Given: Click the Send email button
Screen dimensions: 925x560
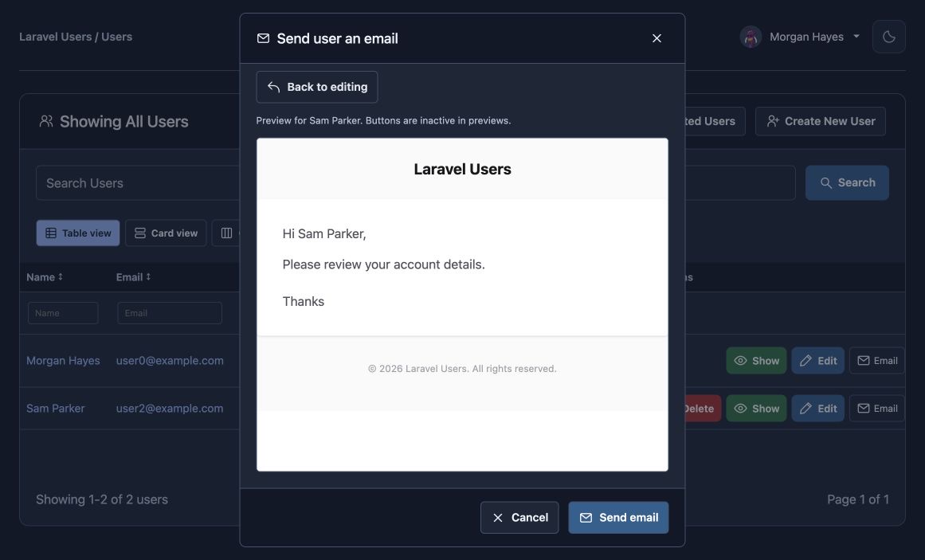Looking at the screenshot, I should tap(618, 518).
